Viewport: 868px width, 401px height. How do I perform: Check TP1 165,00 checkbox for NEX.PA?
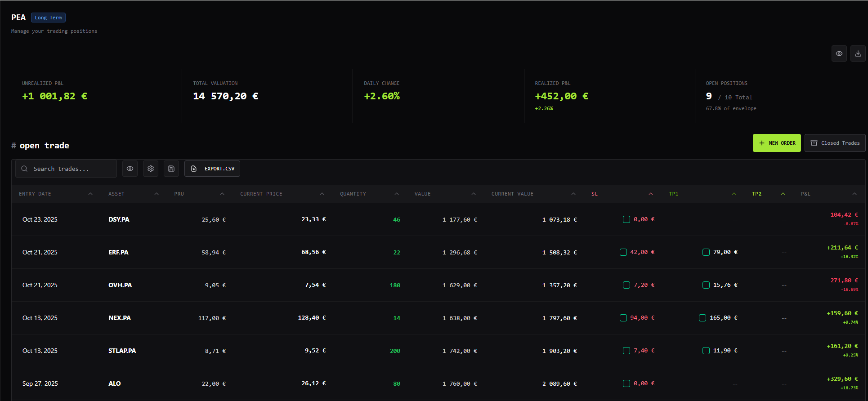[702, 318]
